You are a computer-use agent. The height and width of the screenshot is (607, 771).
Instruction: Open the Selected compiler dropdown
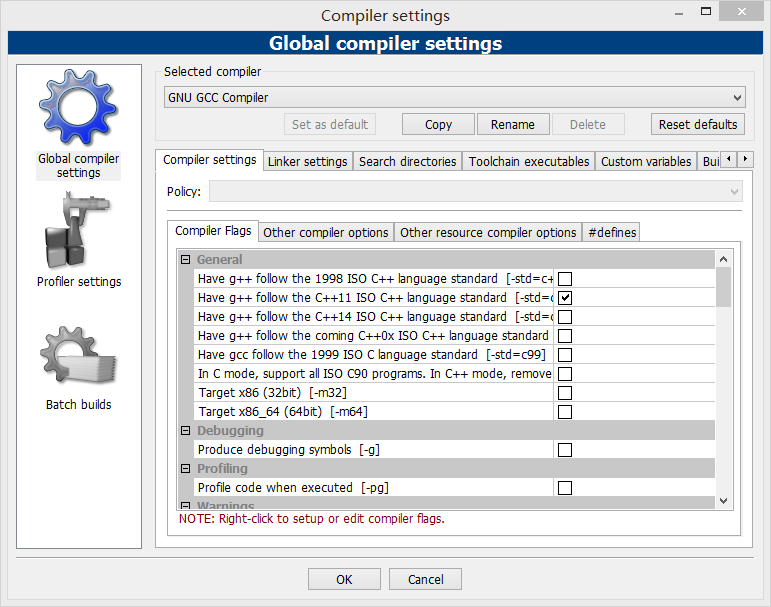(454, 97)
